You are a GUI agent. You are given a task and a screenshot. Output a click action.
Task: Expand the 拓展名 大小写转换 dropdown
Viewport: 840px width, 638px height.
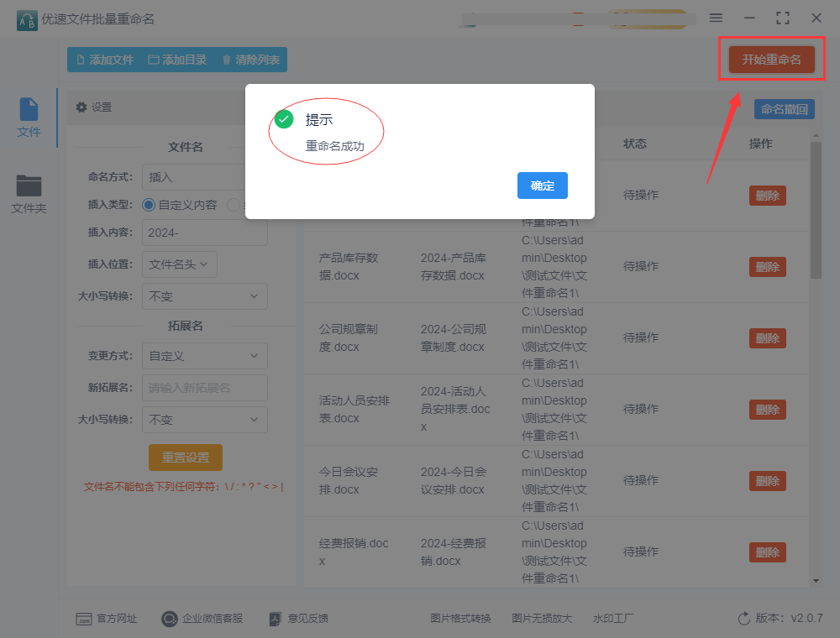click(204, 420)
